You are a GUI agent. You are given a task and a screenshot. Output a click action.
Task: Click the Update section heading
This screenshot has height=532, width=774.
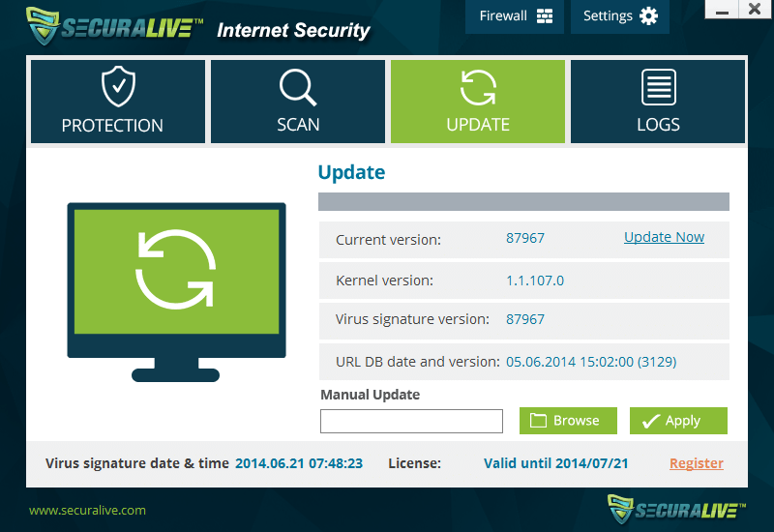[x=351, y=172]
